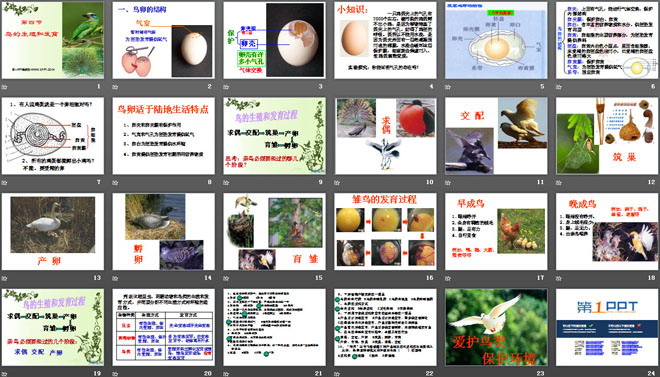Click the star icon under slide 17
Screen dimensions: 660x377
[x=448, y=278]
